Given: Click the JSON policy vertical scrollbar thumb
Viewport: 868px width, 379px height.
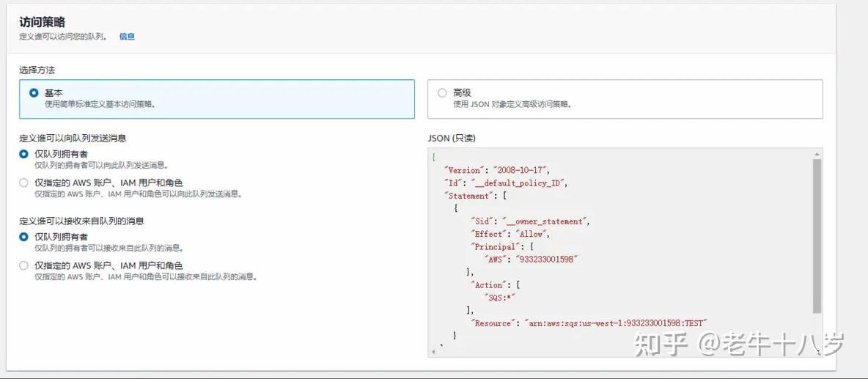Looking at the screenshot, I should click(817, 237).
